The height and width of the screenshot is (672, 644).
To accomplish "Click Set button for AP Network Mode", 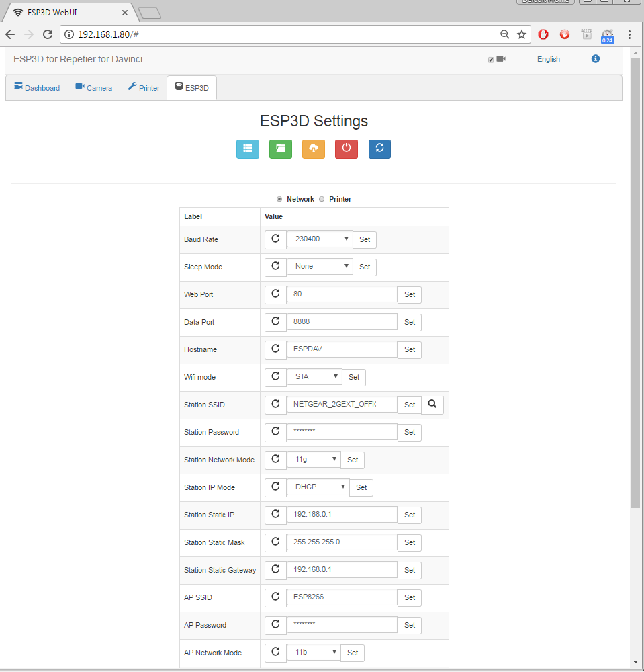I will click(353, 653).
